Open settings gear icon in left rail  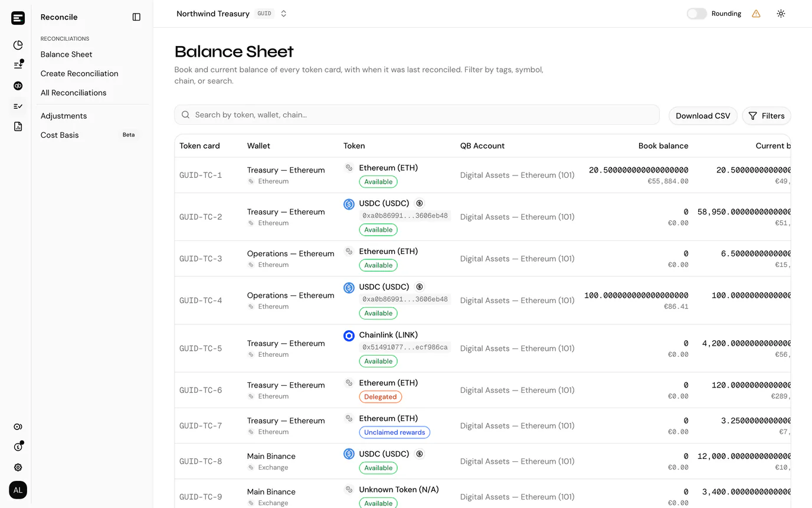tap(18, 467)
